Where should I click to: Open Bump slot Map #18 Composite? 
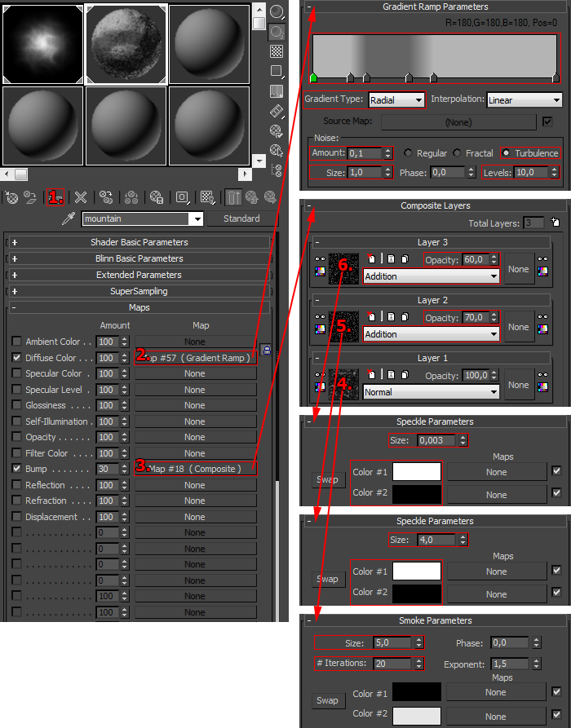(x=195, y=469)
